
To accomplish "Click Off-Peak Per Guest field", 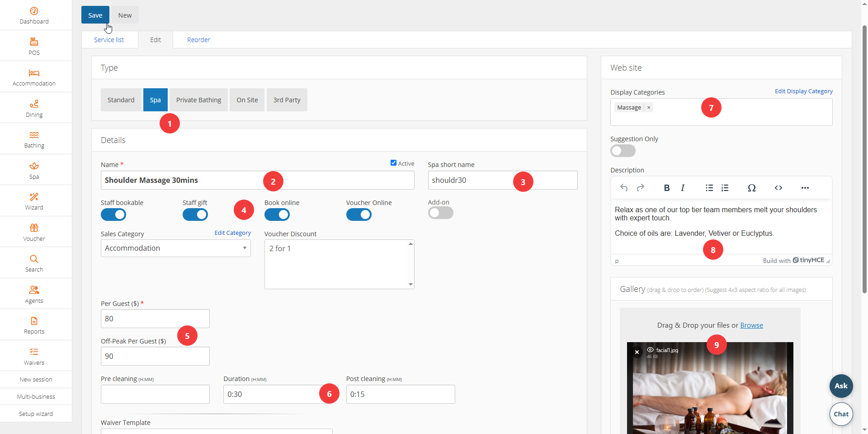I will tap(155, 356).
